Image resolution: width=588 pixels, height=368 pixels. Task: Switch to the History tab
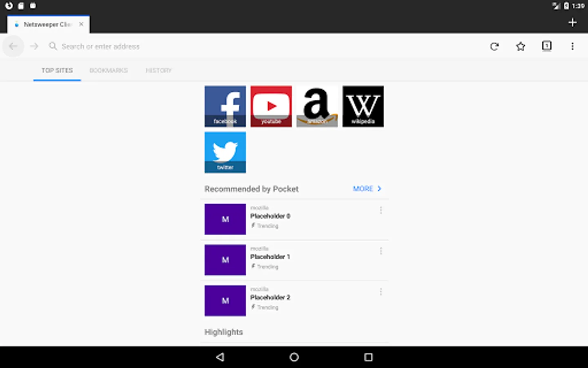pyautogui.click(x=158, y=70)
